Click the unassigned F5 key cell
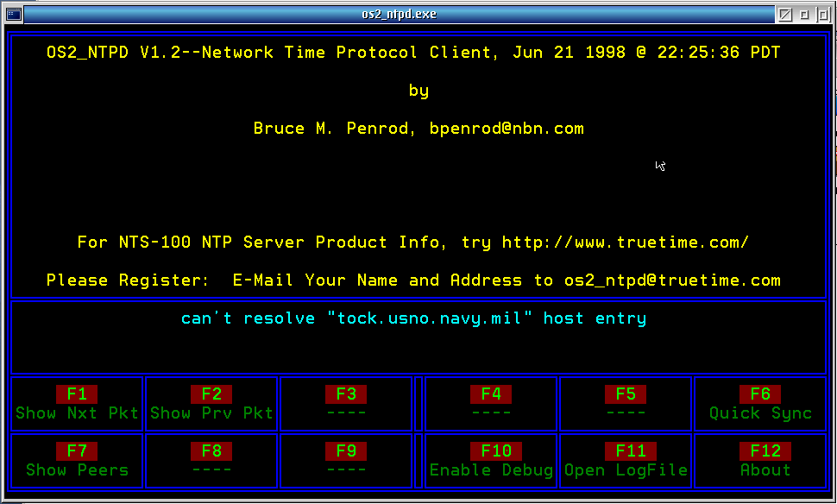 tap(626, 404)
